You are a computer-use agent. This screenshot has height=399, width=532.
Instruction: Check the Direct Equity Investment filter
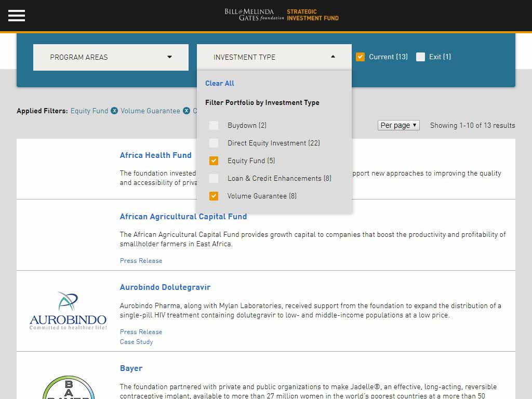point(214,143)
